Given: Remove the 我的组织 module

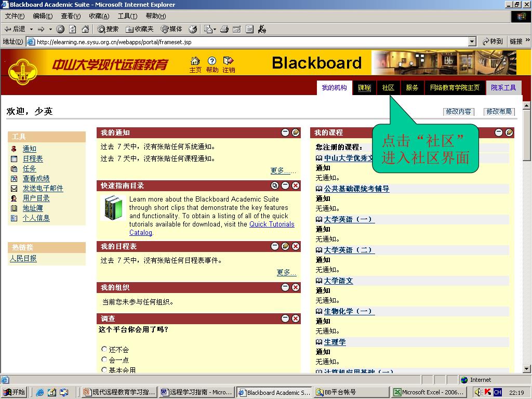Looking at the screenshot, I should pos(296,287).
